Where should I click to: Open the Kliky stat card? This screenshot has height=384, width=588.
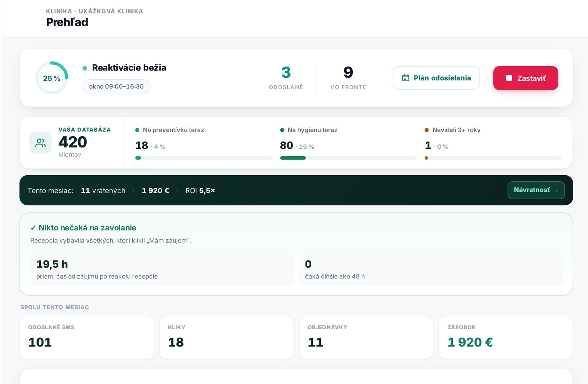coord(226,338)
